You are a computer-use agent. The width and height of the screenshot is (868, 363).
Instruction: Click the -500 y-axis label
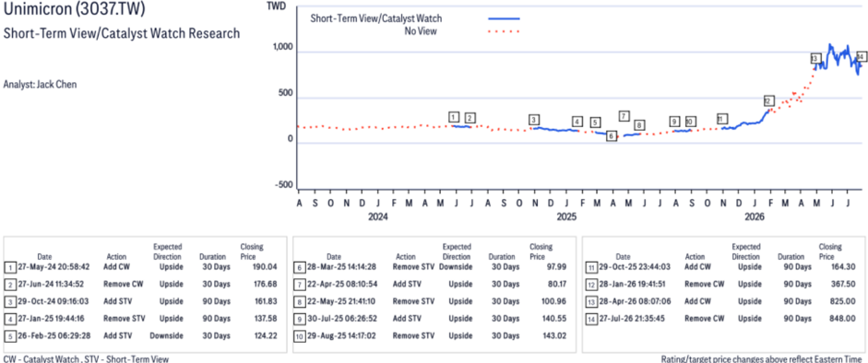[x=284, y=185]
